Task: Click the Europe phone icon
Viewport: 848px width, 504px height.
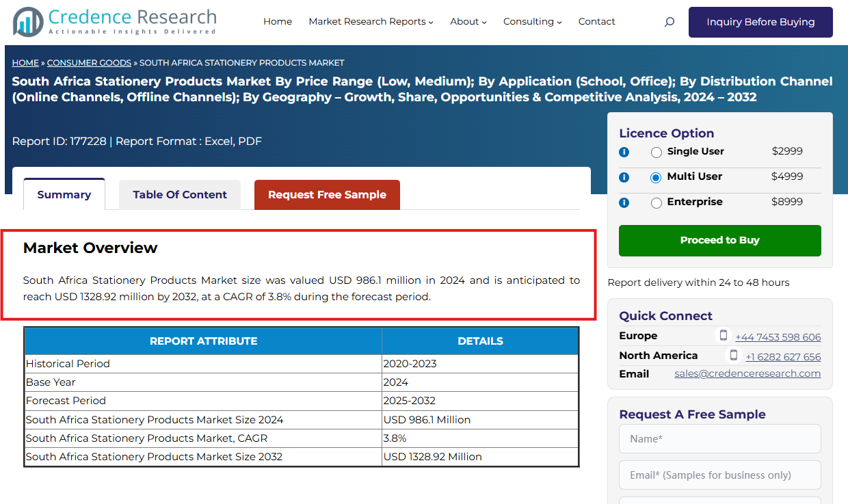Action: click(x=724, y=336)
